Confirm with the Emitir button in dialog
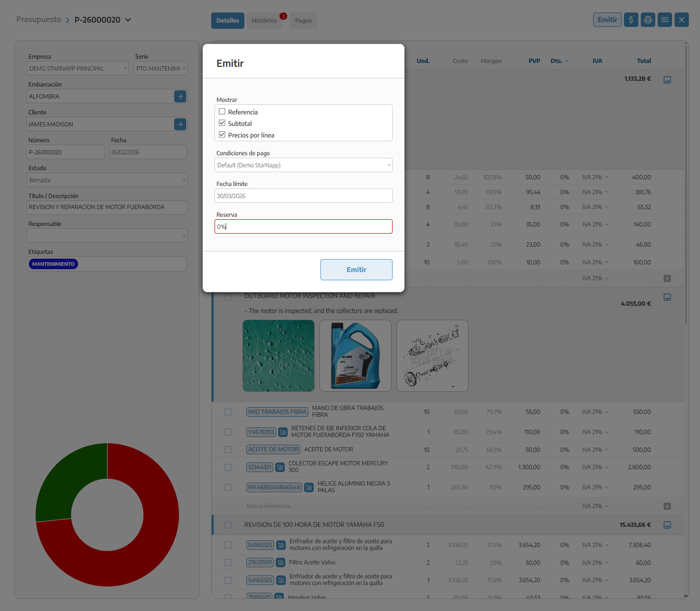Screen dimensions: 700x611 [x=356, y=270]
